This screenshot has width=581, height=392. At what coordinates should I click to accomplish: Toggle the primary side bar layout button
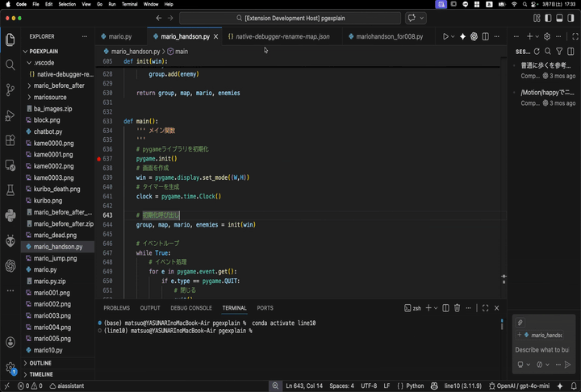549,18
